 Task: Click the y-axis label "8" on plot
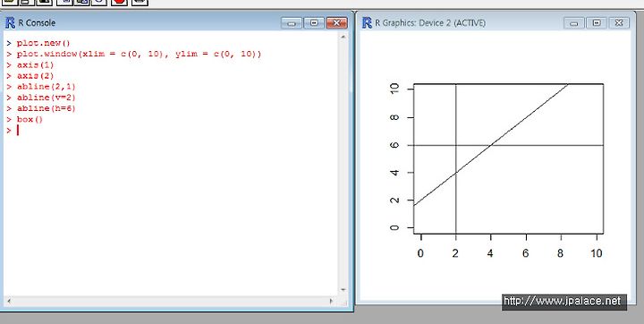394,117
